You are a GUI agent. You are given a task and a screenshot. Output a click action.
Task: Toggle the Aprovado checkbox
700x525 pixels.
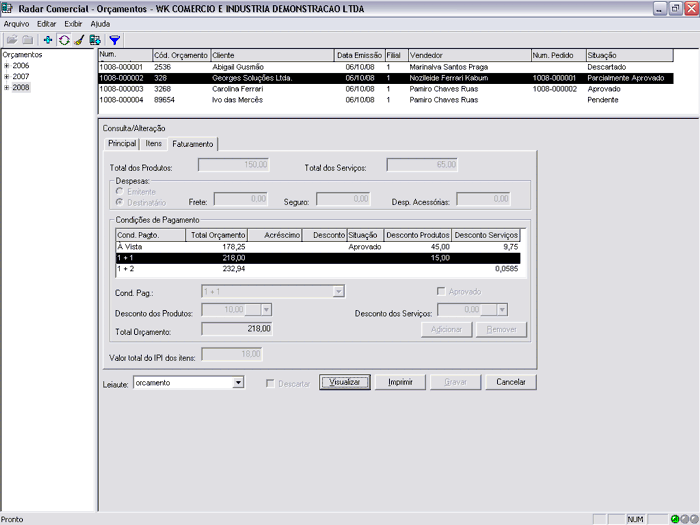click(x=440, y=291)
